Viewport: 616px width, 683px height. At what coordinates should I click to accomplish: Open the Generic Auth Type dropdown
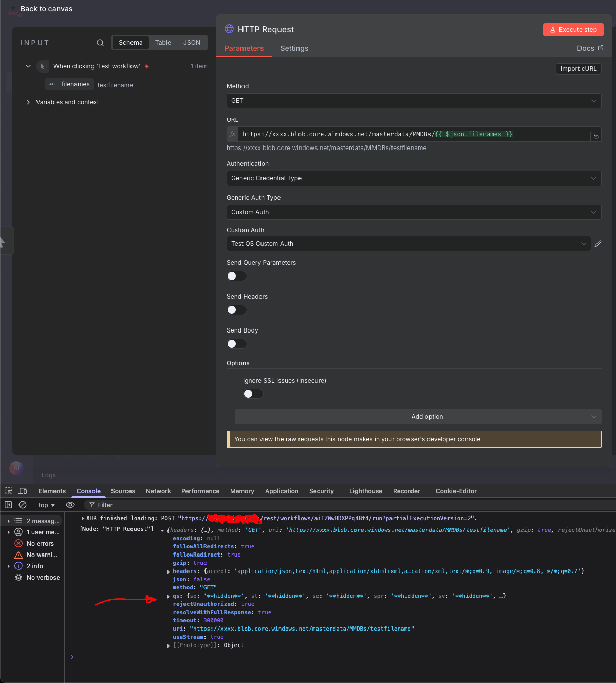click(414, 212)
